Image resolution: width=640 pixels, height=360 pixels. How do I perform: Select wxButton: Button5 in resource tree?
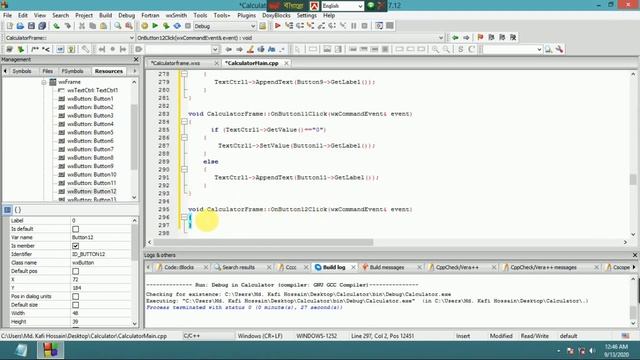coord(90,132)
